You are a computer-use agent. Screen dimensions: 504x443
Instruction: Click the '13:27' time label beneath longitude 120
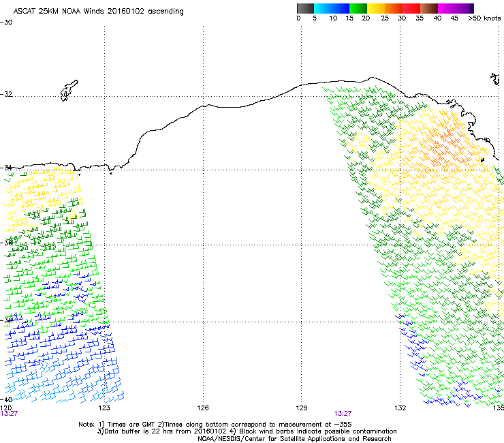click(x=9, y=414)
